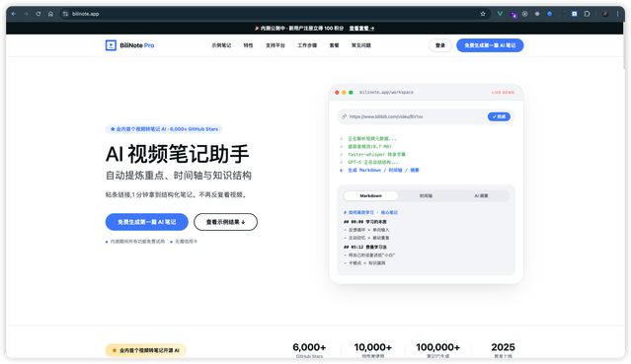Image resolution: width=631 pixels, height=364 pixels.
Task: Open the browser home page icon
Action: pos(50,14)
